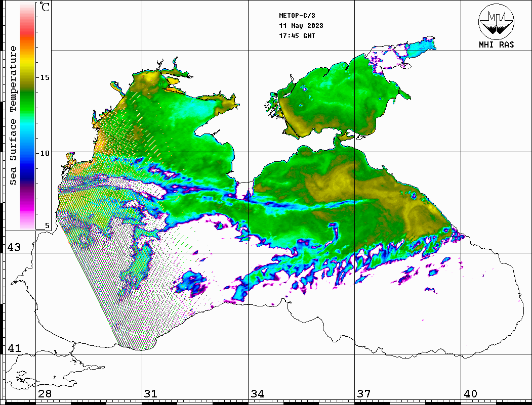Viewport: 532px width, 405px height.
Task: Click the °C unit label atop color scale
Action: tap(46, 9)
